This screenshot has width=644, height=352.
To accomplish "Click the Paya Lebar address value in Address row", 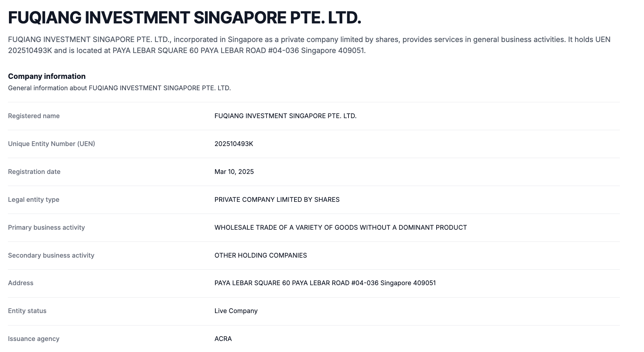I will pos(325,283).
